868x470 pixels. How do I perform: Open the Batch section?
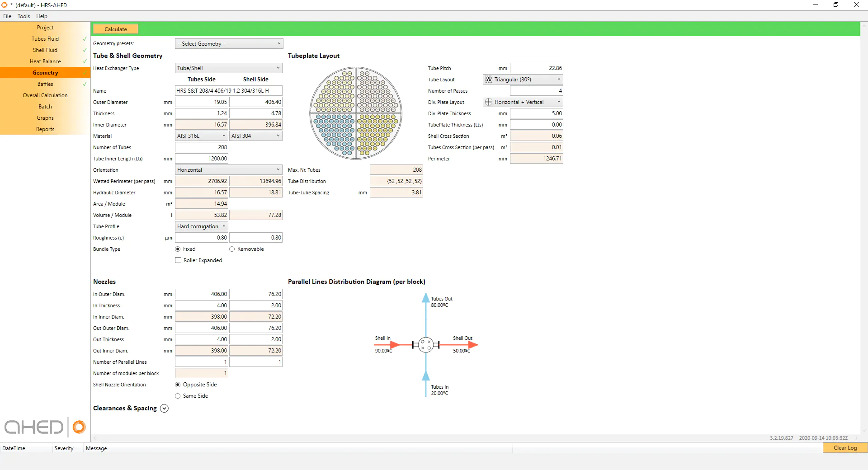pos(45,107)
